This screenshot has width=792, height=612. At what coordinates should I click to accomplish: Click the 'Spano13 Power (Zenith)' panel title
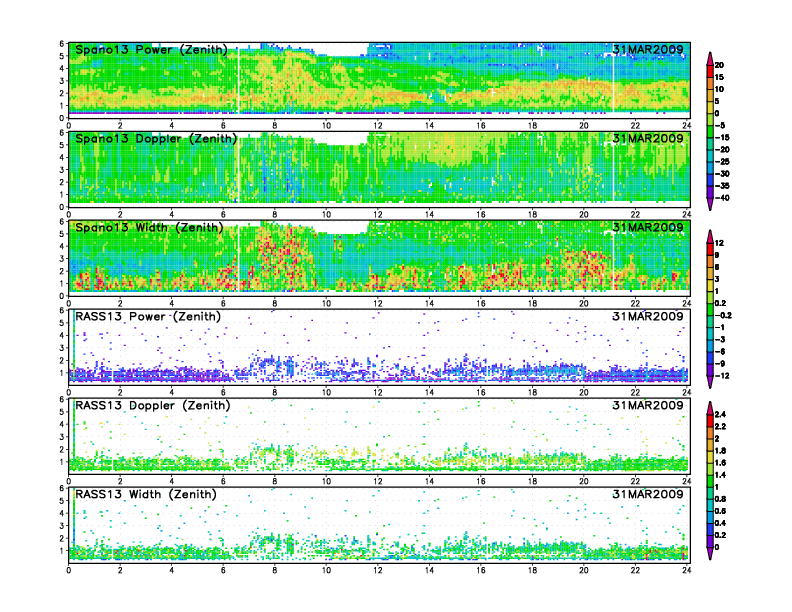(152, 50)
